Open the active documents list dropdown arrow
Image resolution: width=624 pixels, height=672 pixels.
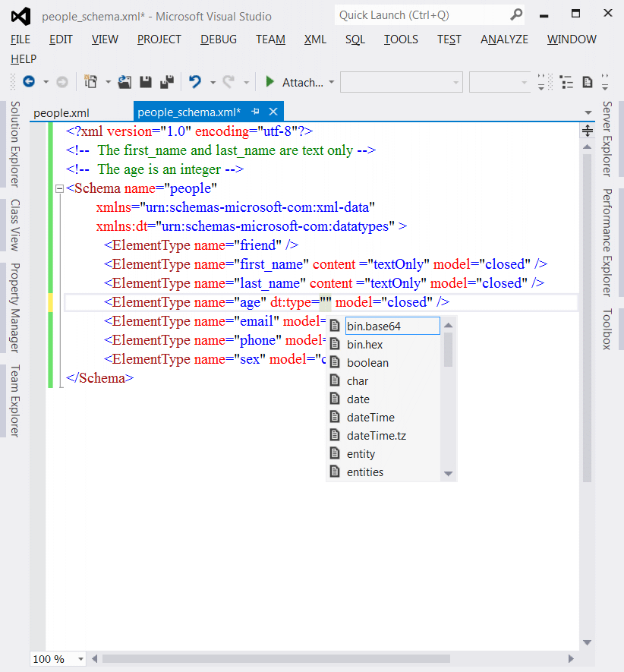point(588,112)
